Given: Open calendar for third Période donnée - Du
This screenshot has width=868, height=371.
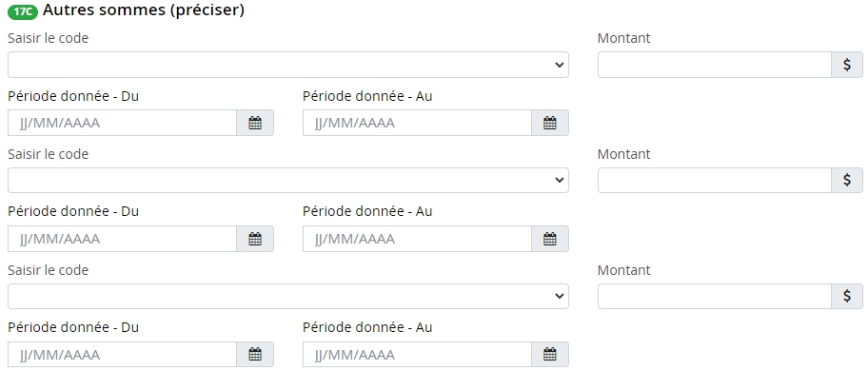Looking at the screenshot, I should (x=255, y=355).
